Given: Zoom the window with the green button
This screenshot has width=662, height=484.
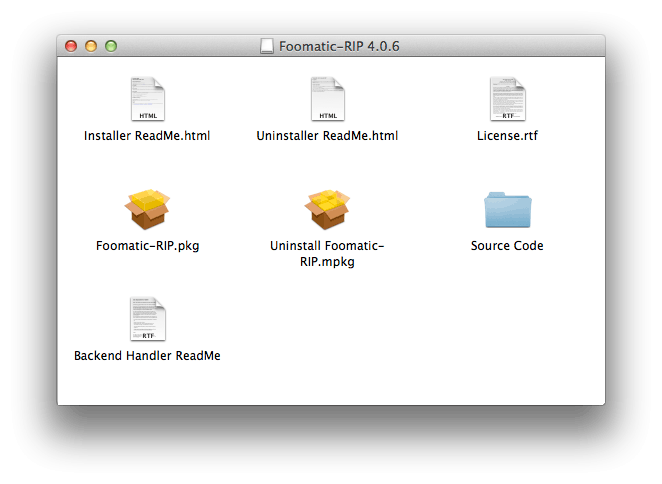Looking at the screenshot, I should tap(111, 46).
